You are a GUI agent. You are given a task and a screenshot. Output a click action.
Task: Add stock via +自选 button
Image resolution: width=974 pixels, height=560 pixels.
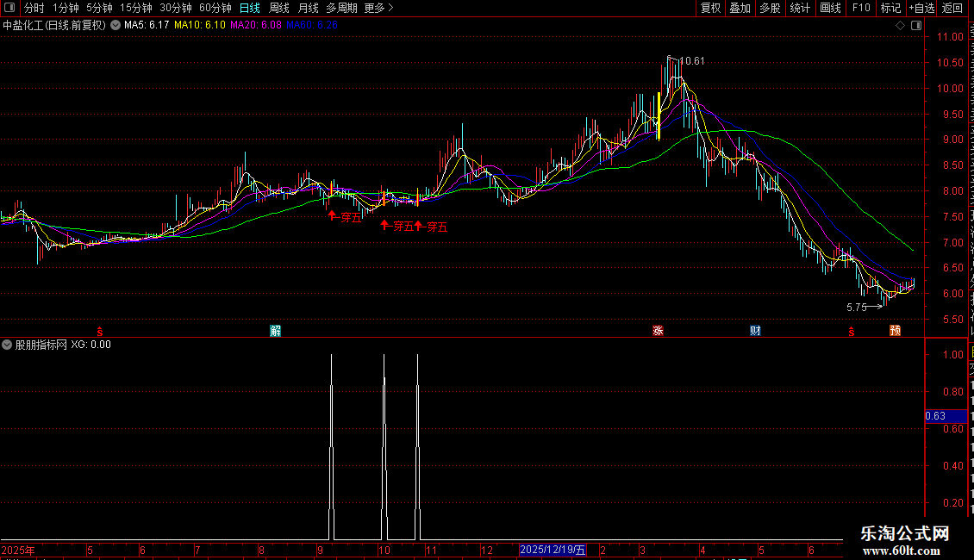921,8
